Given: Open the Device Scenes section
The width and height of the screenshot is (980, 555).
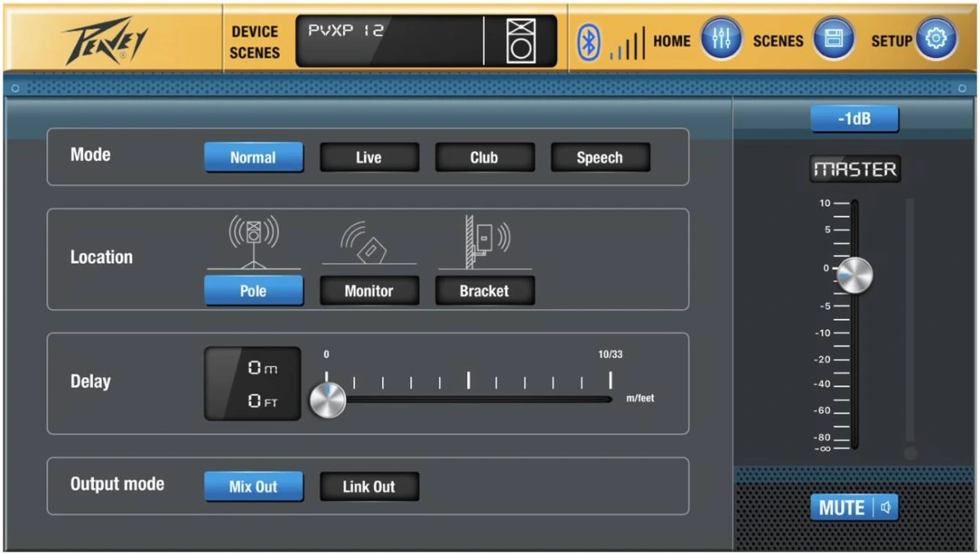Looking at the screenshot, I should pos(254,42).
